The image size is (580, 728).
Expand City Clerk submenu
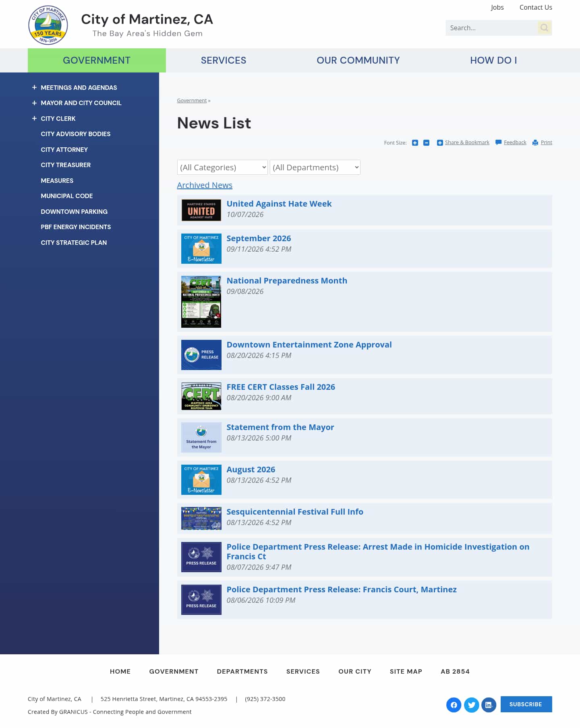34,118
